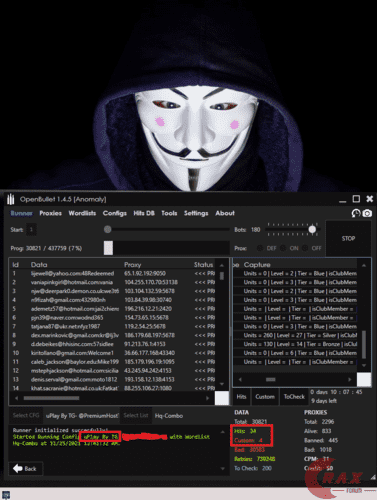This screenshot has width=377, height=500.
Task: Adjust the Bots slider handle
Action: [x=312, y=229]
